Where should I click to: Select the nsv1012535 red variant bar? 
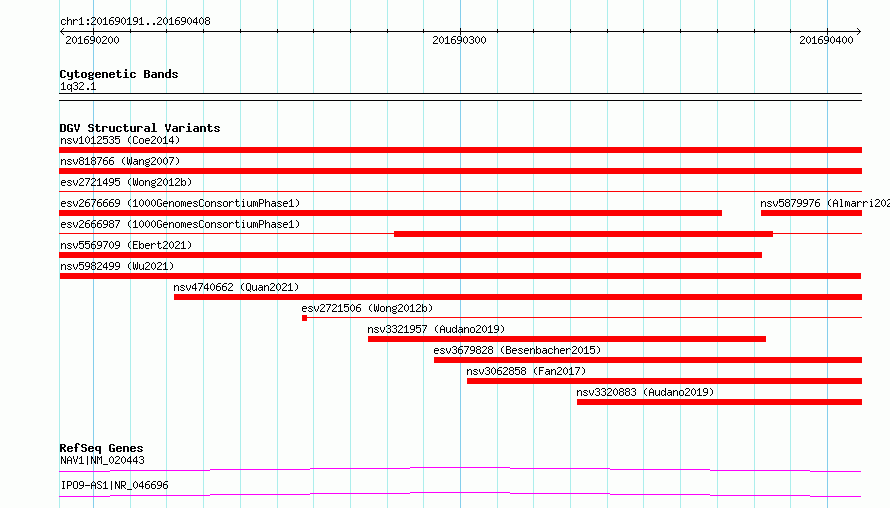click(x=460, y=150)
